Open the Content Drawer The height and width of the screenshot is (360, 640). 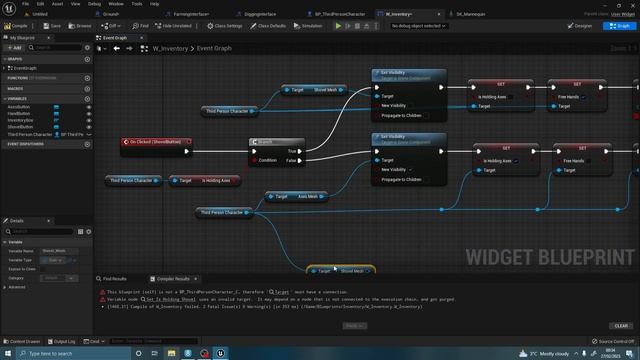(22, 341)
